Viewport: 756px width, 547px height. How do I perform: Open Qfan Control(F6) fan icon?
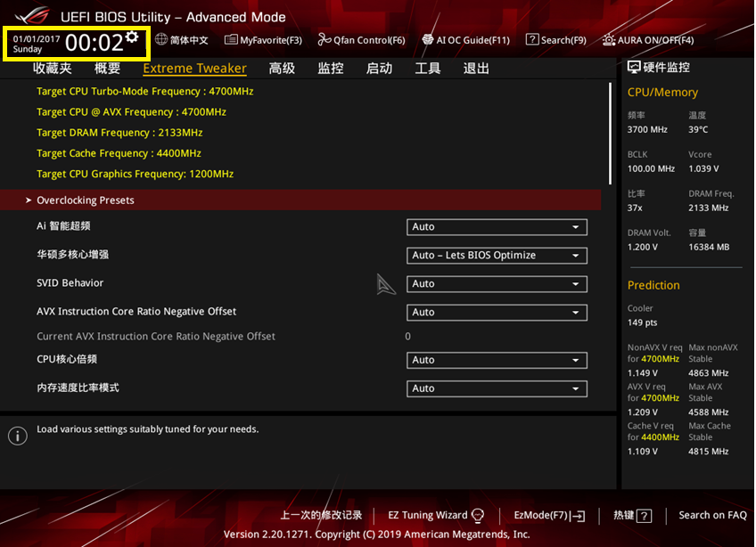(325, 40)
